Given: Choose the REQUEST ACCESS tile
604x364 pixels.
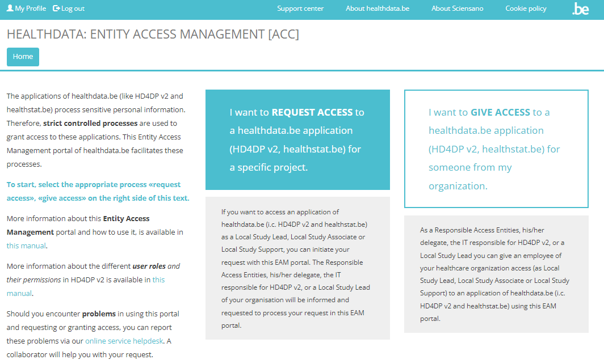Looking at the screenshot, I should [297, 139].
